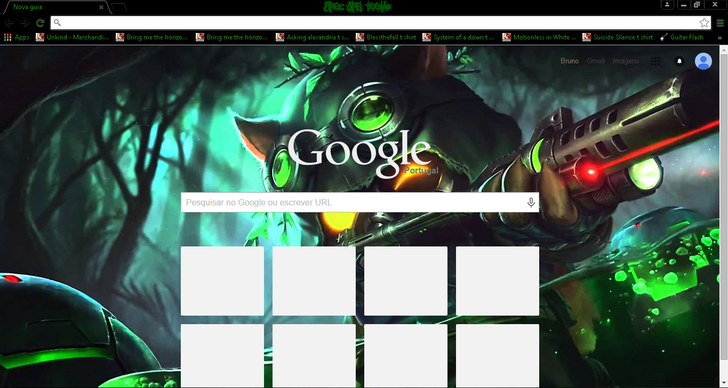728x388 pixels.
Task: Open the Suicide Silence t shirt bookmark
Action: (618, 37)
